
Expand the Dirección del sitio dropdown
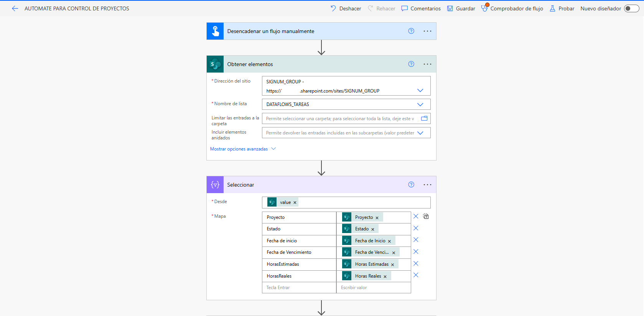420,91
